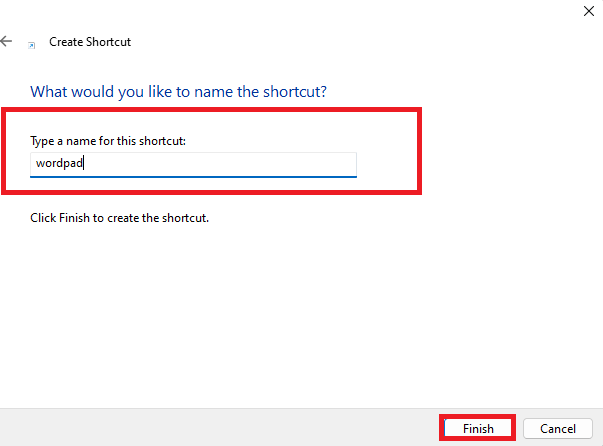This screenshot has width=603, height=446.
Task: Click the small shortcut wizard icon
Action: click(x=32, y=45)
